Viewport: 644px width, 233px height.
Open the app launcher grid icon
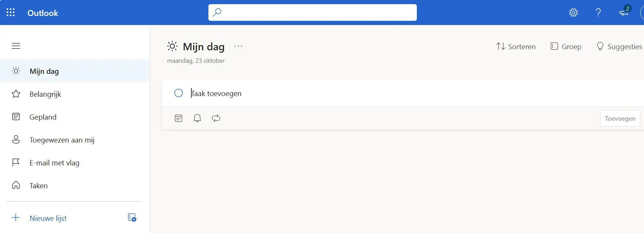11,13
